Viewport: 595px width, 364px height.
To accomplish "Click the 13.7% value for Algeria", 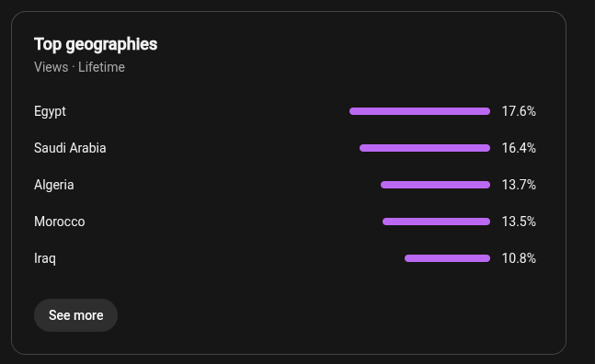I will tap(519, 185).
